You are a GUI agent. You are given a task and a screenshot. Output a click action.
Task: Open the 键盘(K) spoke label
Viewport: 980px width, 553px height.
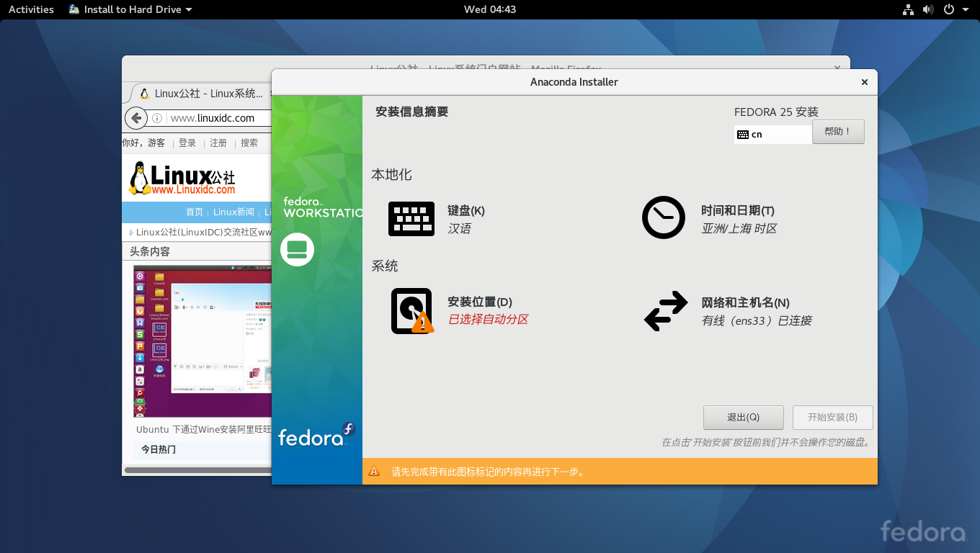point(466,211)
